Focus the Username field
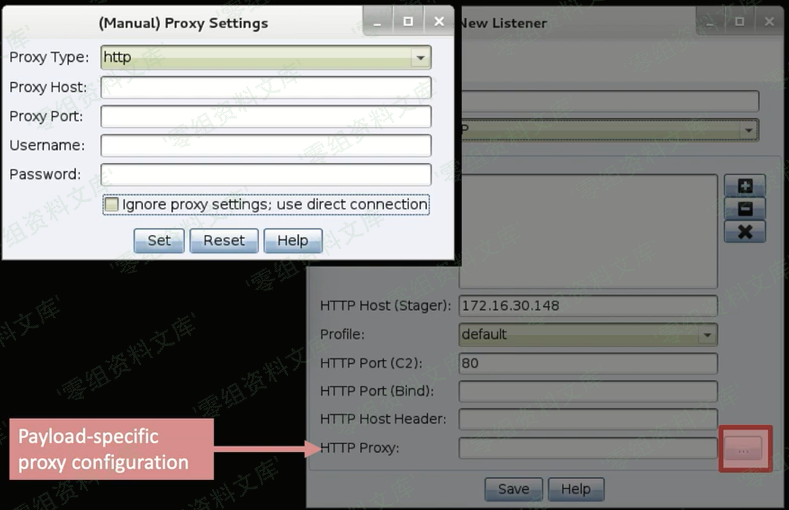The height and width of the screenshot is (510, 789). click(266, 145)
